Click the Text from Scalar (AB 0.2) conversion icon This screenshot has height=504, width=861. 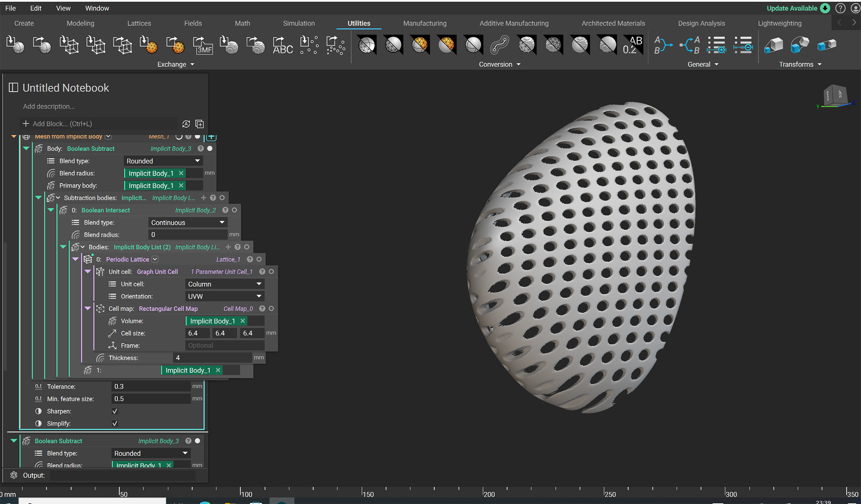pos(632,45)
